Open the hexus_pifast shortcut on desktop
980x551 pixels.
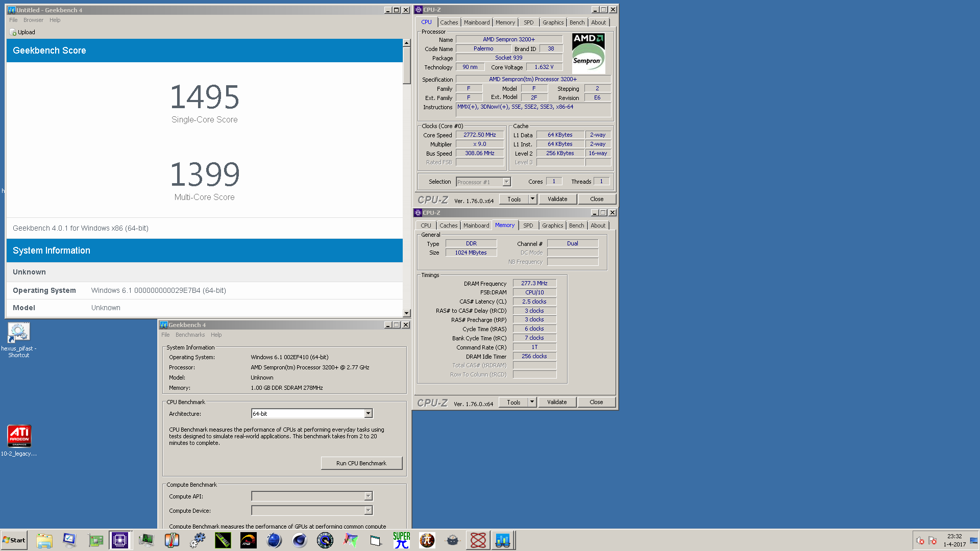click(19, 340)
